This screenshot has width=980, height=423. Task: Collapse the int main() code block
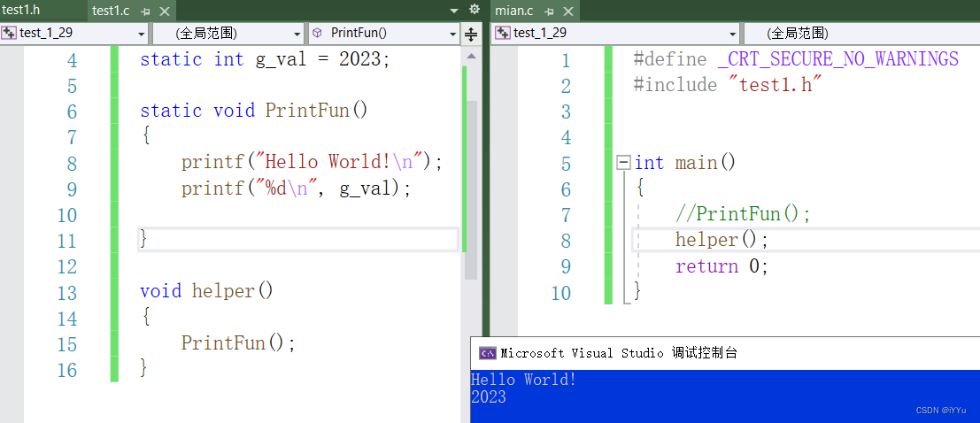623,163
